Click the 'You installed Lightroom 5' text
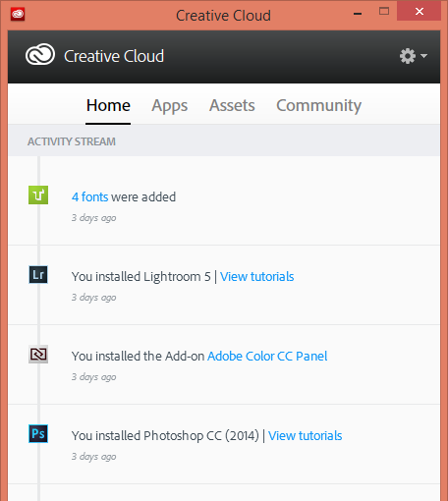Screen dimensions: 448x501 tap(141, 277)
